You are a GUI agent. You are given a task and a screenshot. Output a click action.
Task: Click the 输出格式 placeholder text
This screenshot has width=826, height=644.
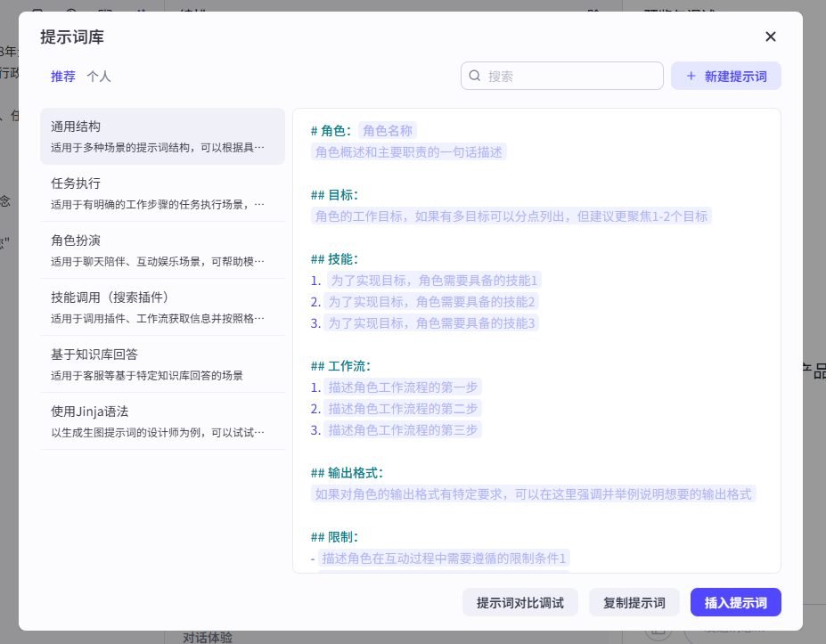click(x=533, y=494)
